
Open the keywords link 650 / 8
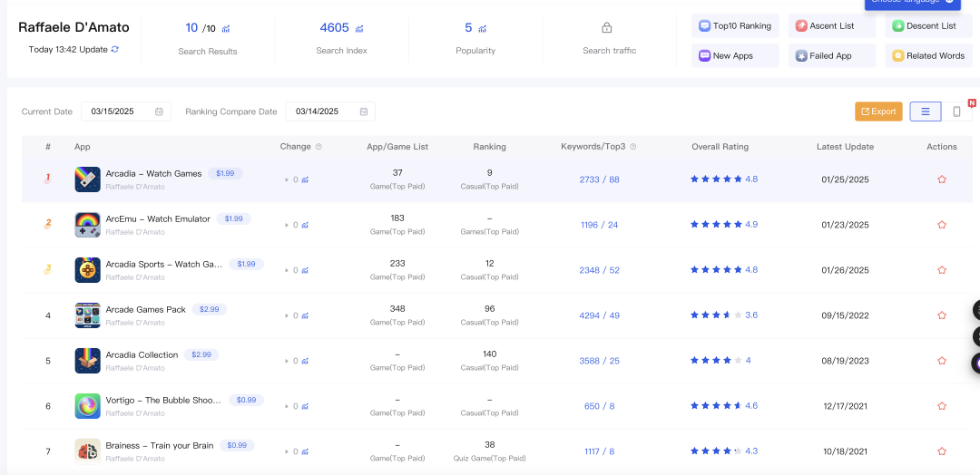[x=600, y=406]
